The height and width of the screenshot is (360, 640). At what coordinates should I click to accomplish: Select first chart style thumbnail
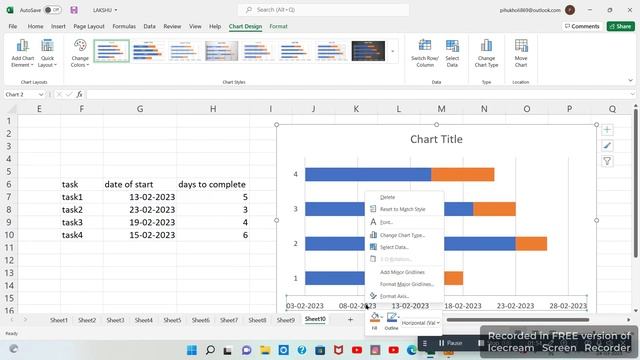(x=111, y=51)
